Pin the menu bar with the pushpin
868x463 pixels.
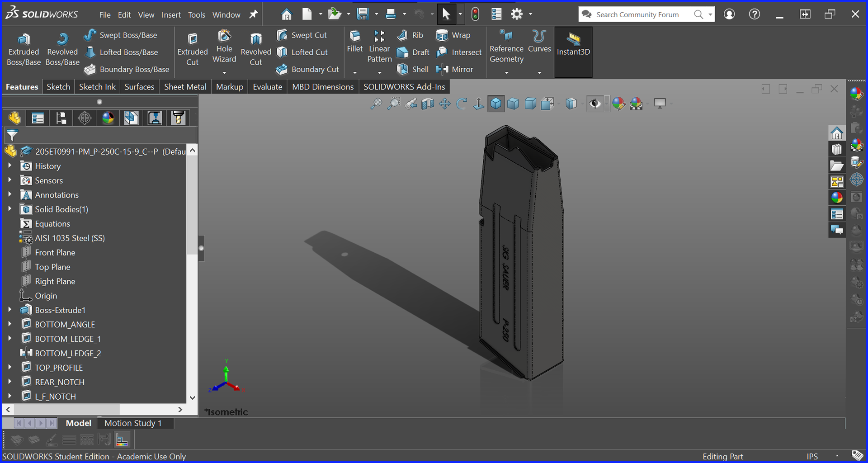pos(254,14)
